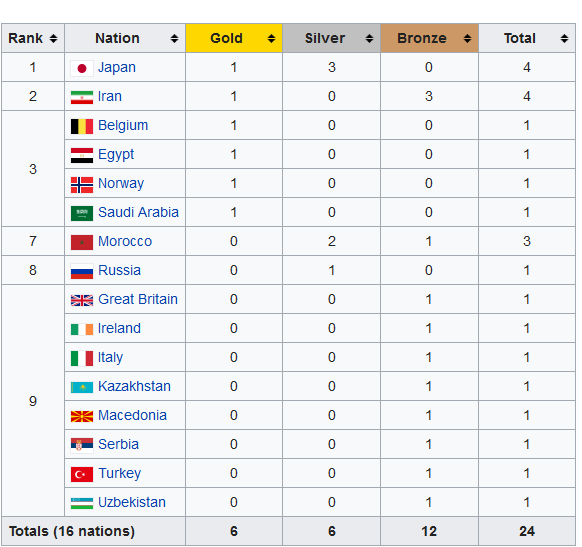Click the Belgium flag icon
This screenshot has height=547, width=582.
tap(82, 126)
